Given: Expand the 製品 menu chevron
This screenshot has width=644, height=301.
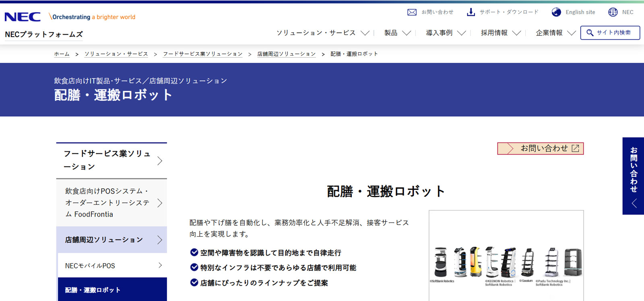Looking at the screenshot, I should pos(407,33).
